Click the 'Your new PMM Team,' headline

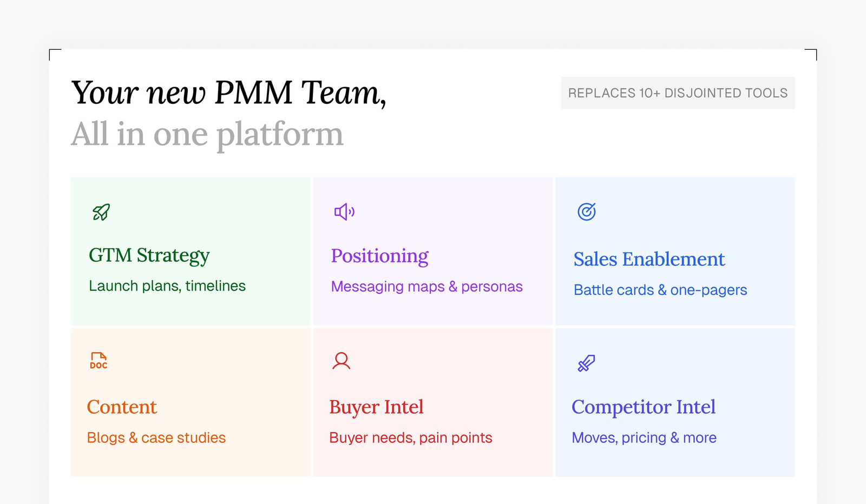click(229, 93)
